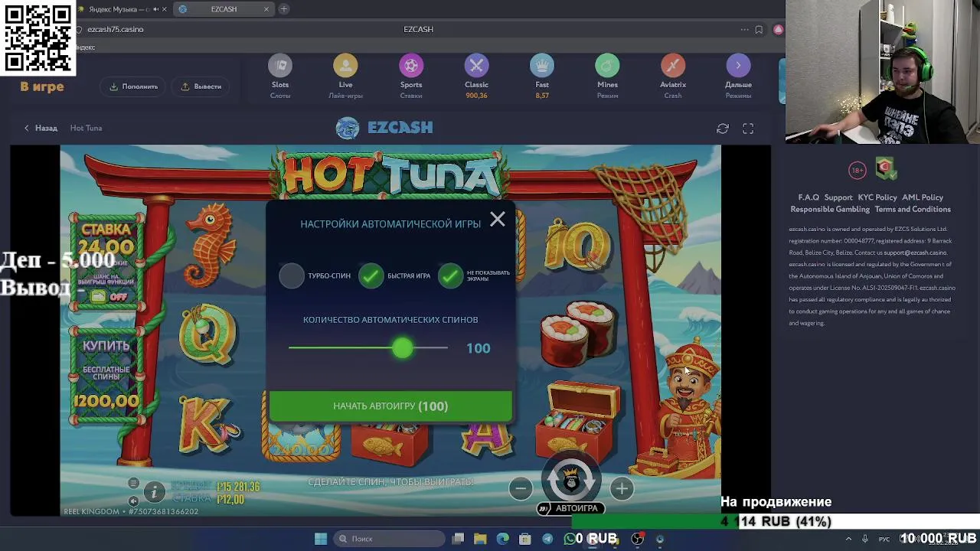Open the slot info button
This screenshot has height=551, width=980.
(154, 492)
